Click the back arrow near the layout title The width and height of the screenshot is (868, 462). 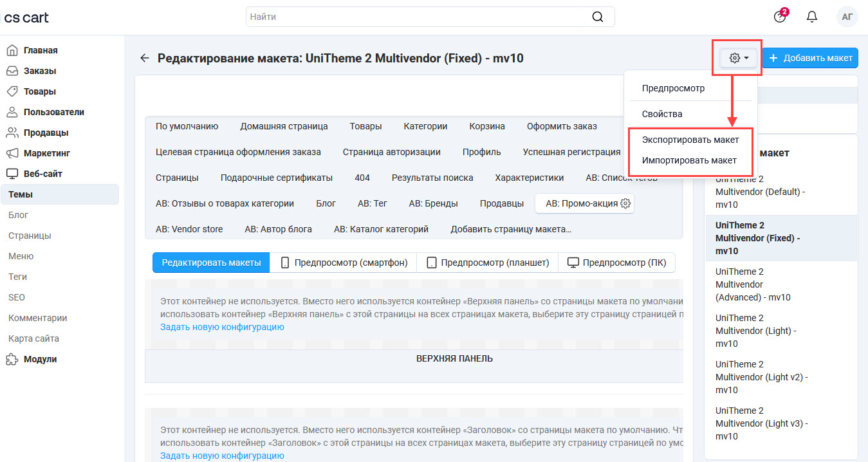[x=144, y=57]
